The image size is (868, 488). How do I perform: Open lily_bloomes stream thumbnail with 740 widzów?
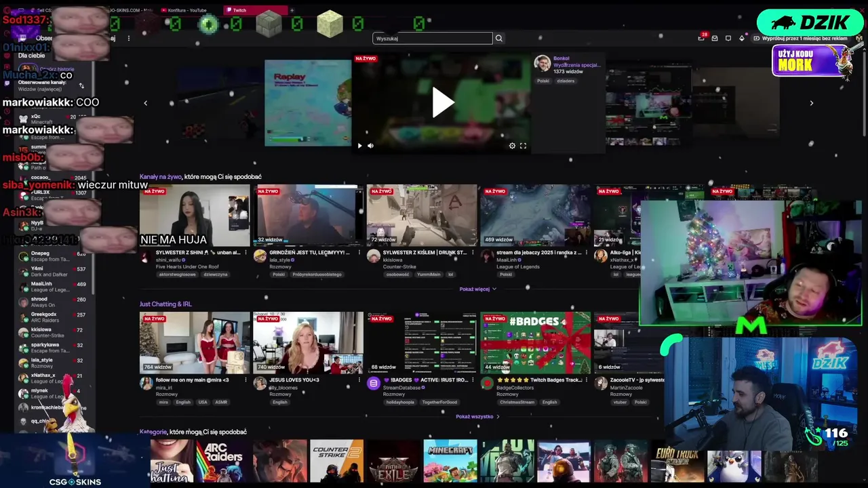[x=308, y=343]
